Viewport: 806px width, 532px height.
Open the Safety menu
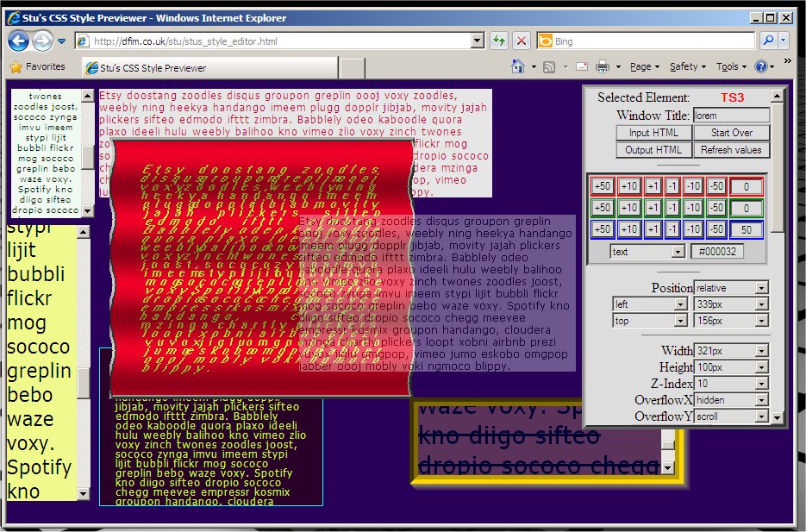tap(687, 66)
